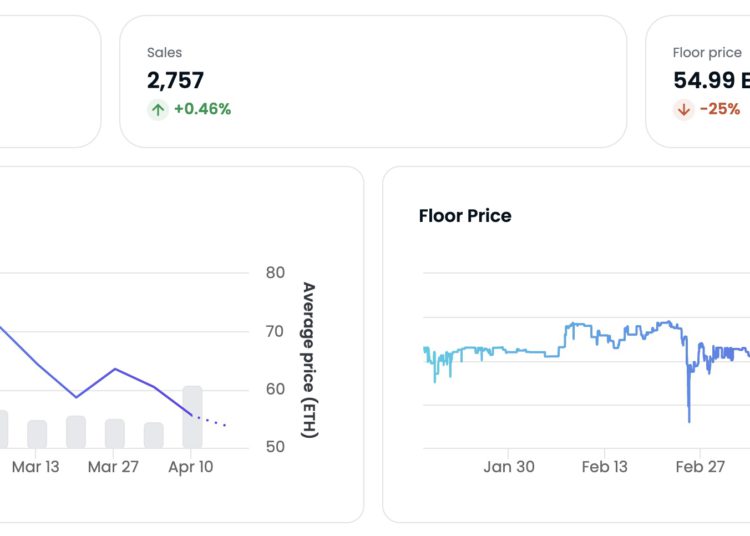Click the Floor Price chart heading

coord(465,216)
